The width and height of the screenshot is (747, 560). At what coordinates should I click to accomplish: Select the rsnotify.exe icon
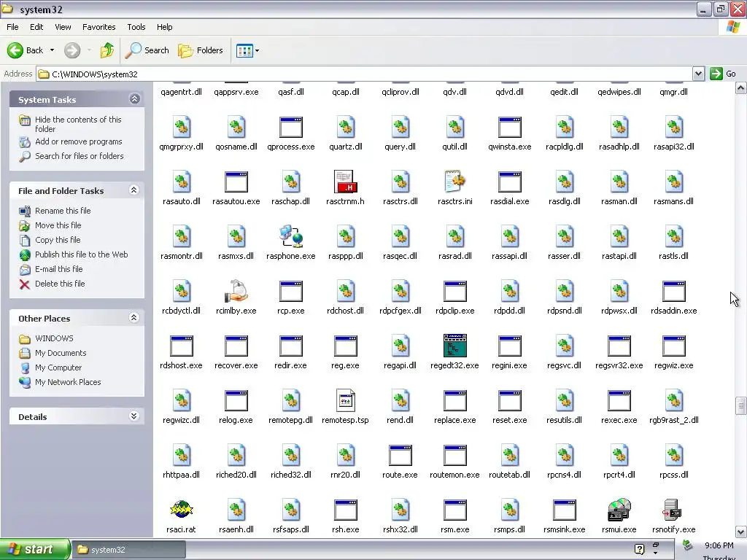pyautogui.click(x=673, y=510)
